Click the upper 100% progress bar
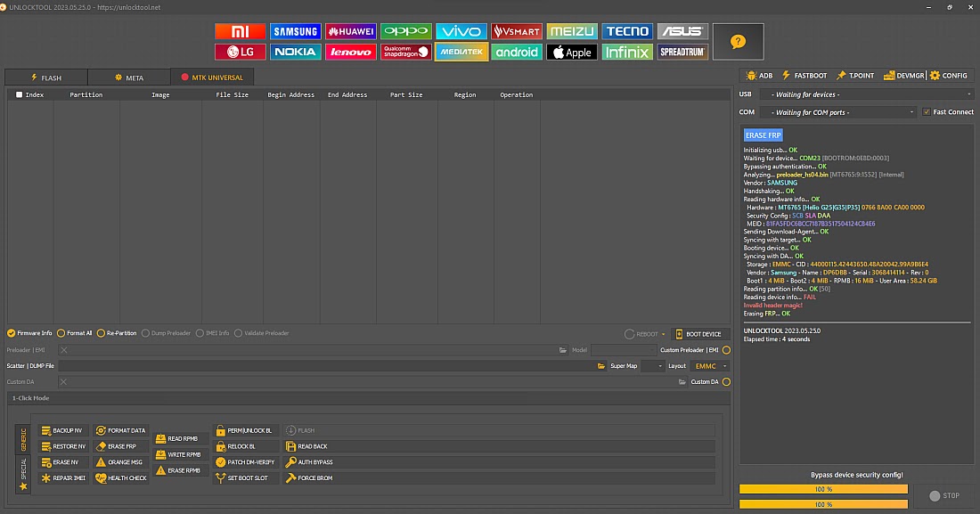This screenshot has height=514, width=980. click(823, 489)
